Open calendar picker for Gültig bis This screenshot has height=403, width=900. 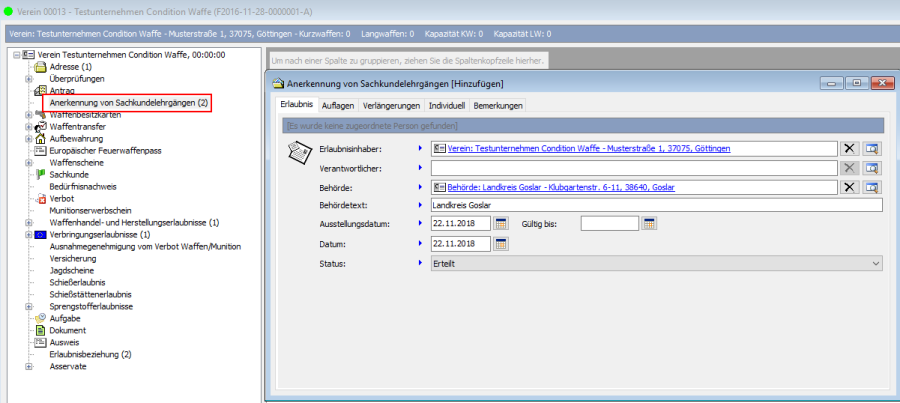(649, 223)
